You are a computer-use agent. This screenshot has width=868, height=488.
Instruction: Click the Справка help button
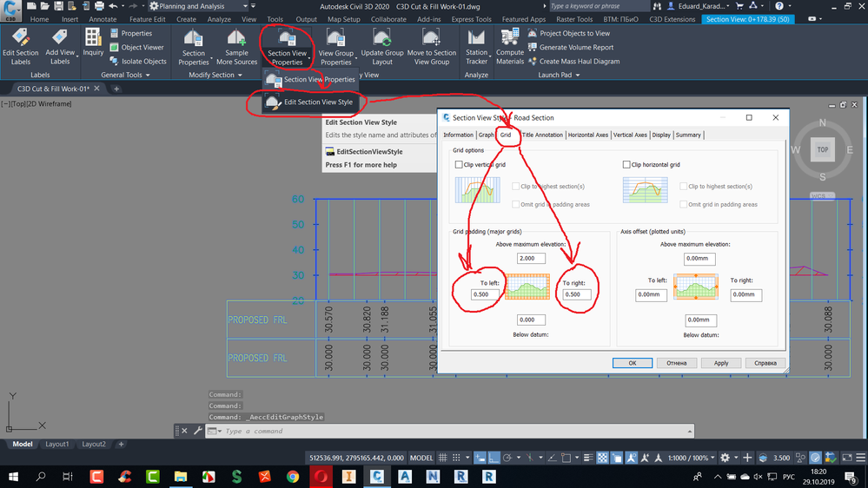click(x=765, y=363)
